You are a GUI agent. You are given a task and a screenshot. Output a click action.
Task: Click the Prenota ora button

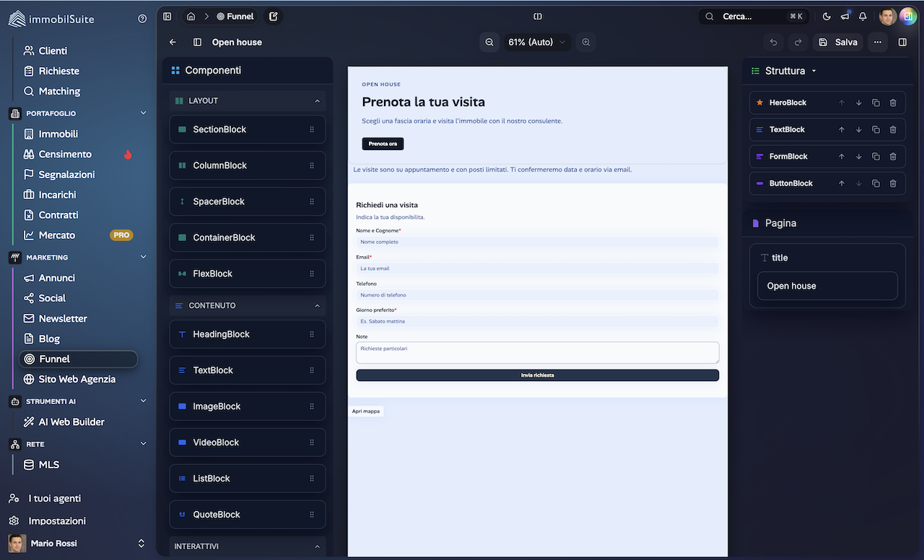click(x=383, y=144)
